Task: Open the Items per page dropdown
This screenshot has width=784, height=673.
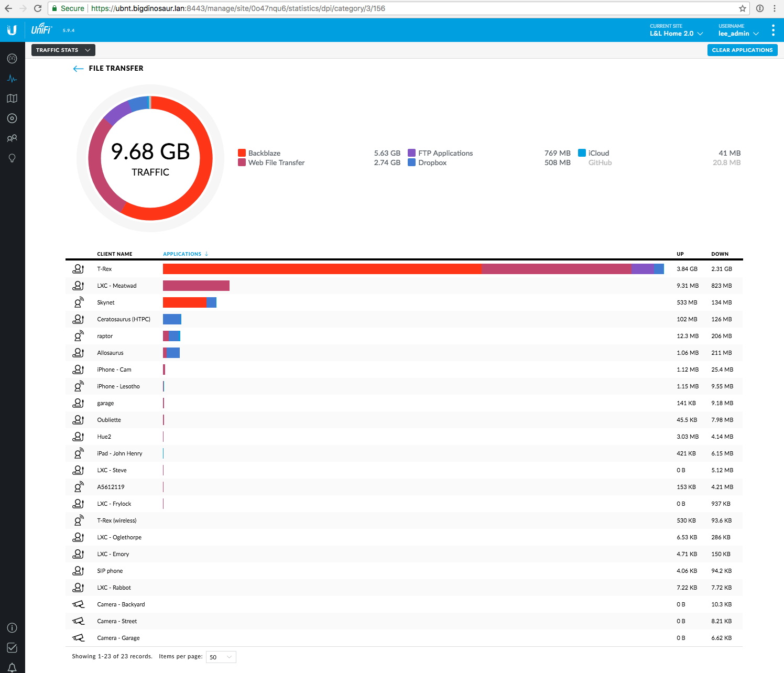Action: click(x=221, y=657)
